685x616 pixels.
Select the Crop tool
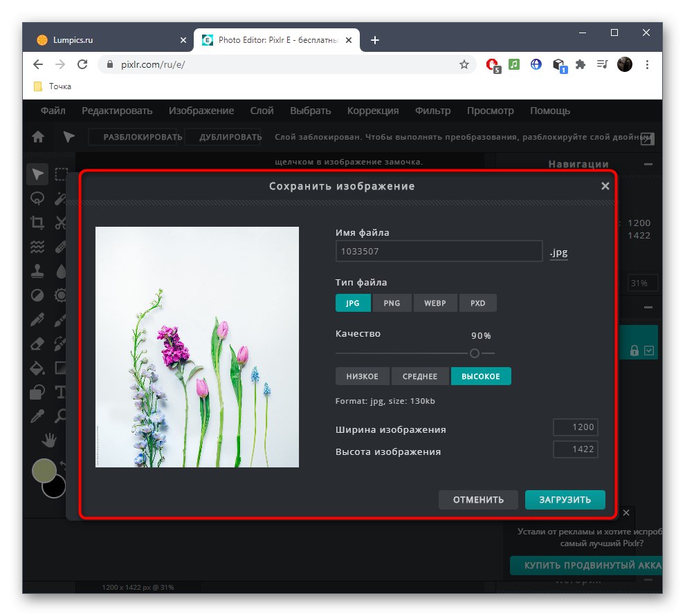tap(37, 223)
